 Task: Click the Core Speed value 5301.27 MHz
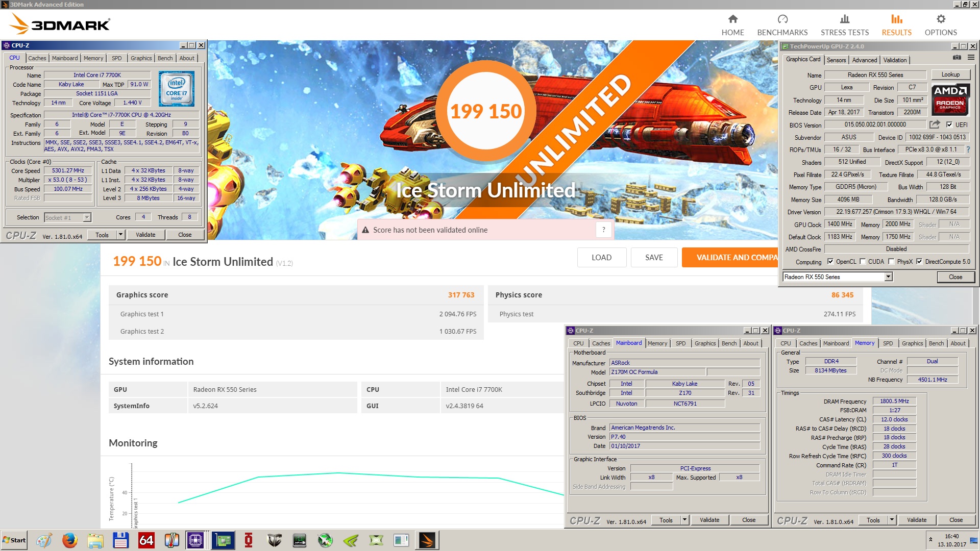coord(68,170)
